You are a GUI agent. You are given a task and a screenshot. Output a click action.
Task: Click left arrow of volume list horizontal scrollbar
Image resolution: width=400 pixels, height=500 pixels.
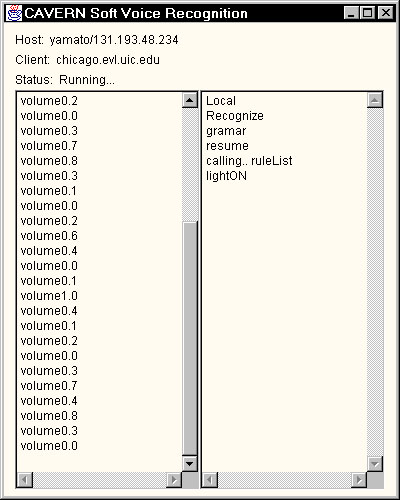click(25, 480)
